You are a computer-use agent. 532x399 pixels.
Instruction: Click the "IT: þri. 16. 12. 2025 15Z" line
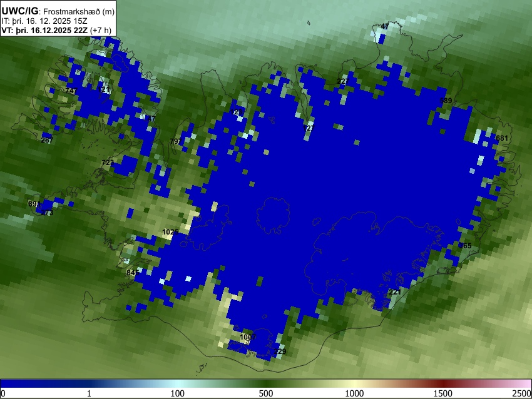(x=44, y=21)
